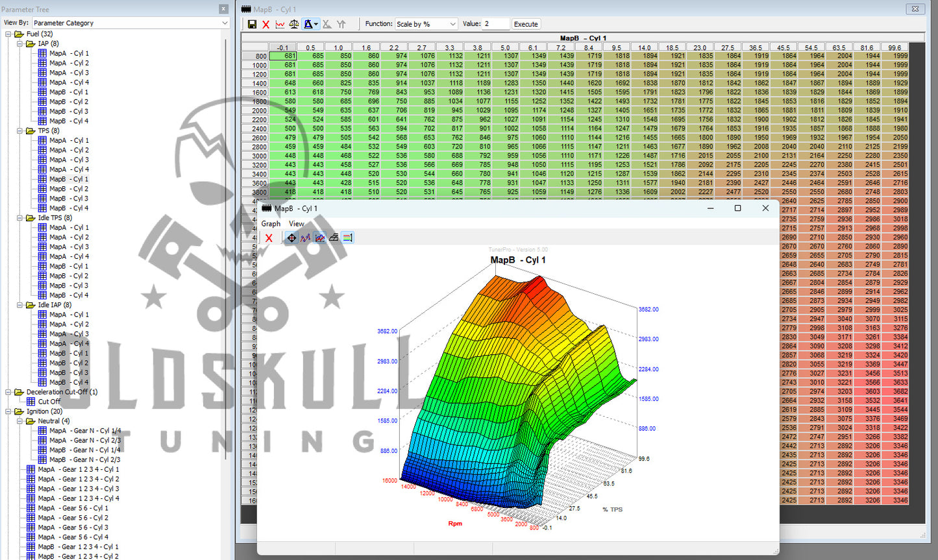Click the Cut Off table icon
Screen dimensions: 938x560
point(31,402)
